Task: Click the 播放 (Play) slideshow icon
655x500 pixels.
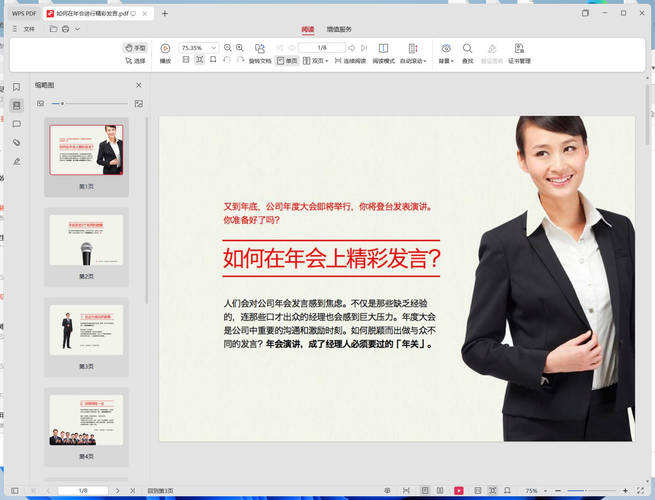Action: pos(165,49)
